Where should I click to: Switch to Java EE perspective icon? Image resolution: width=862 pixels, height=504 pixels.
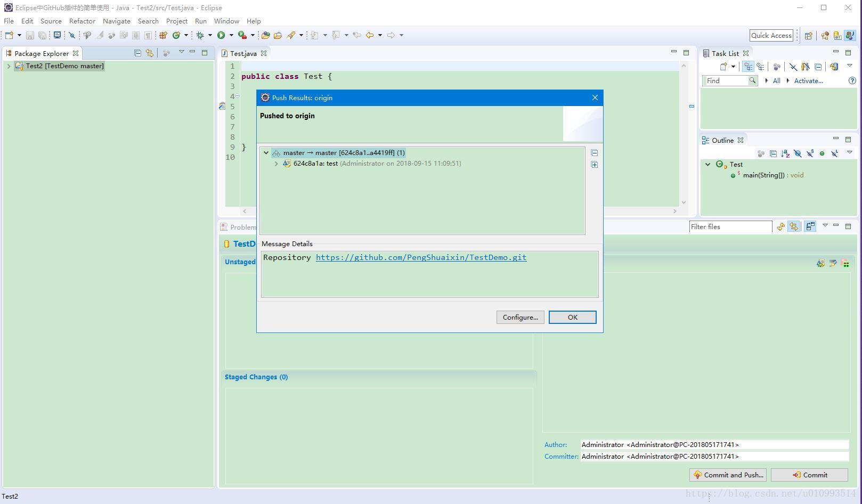click(825, 36)
